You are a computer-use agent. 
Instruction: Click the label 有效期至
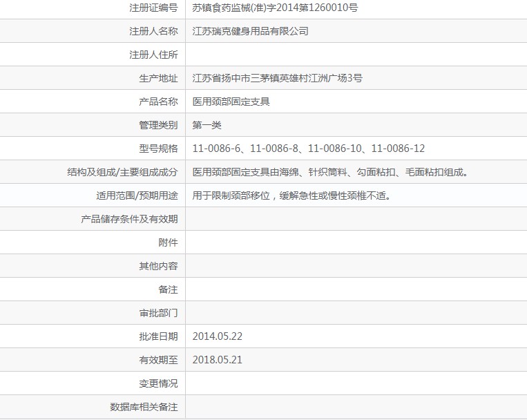tap(158, 360)
